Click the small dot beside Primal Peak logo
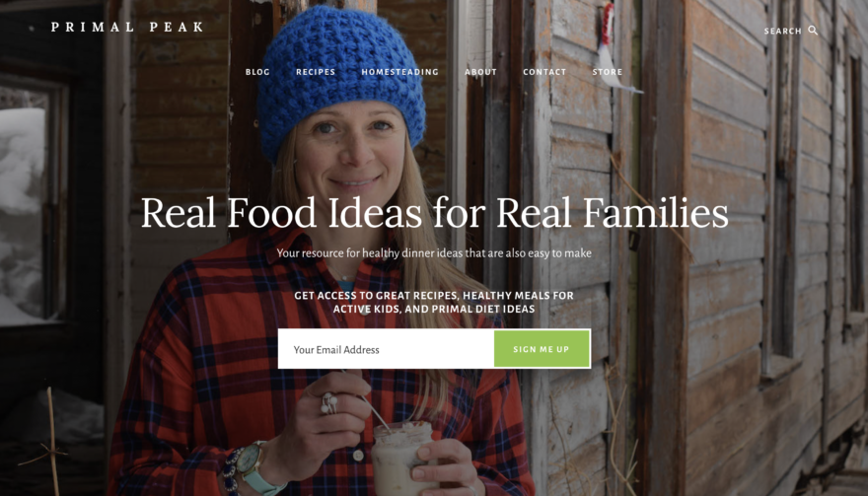This screenshot has width=868, height=496. pos(33,28)
